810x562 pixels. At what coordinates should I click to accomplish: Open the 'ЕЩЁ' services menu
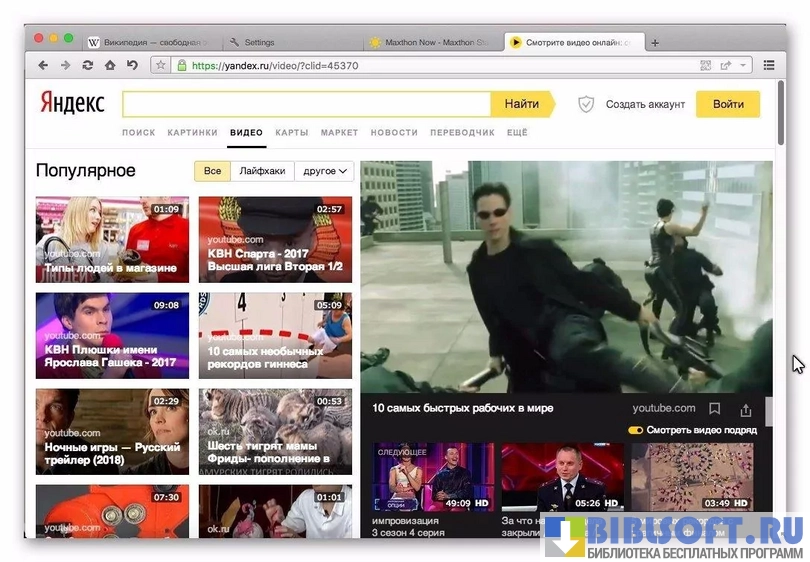pyautogui.click(x=517, y=132)
